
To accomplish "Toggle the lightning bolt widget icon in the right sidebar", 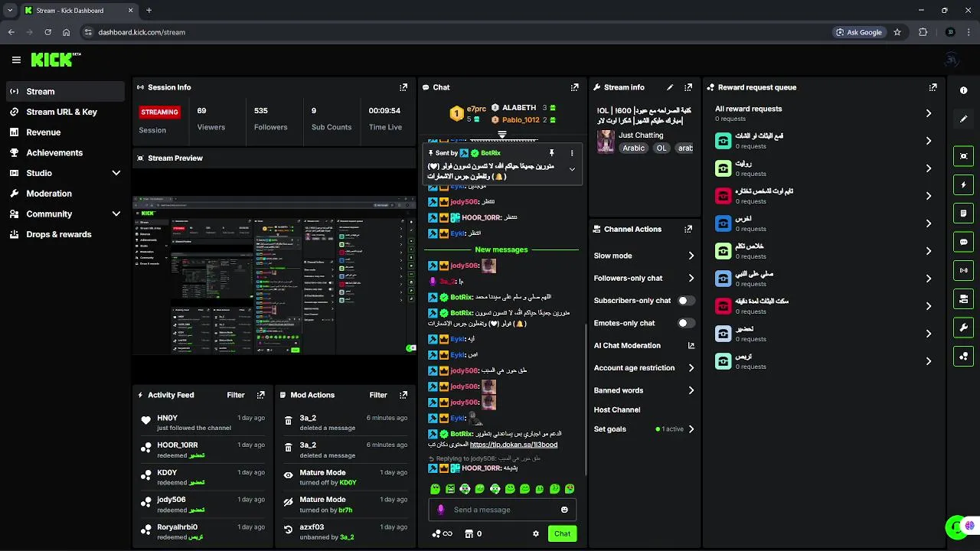I will (963, 184).
